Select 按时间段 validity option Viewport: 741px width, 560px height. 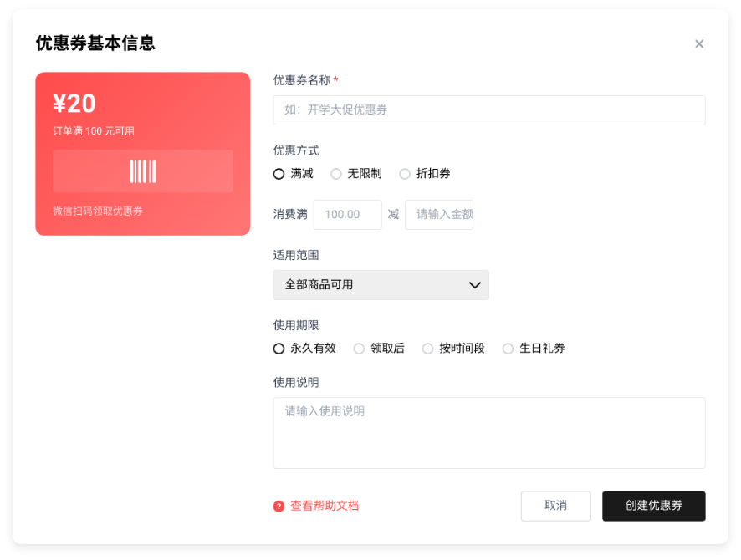428,349
